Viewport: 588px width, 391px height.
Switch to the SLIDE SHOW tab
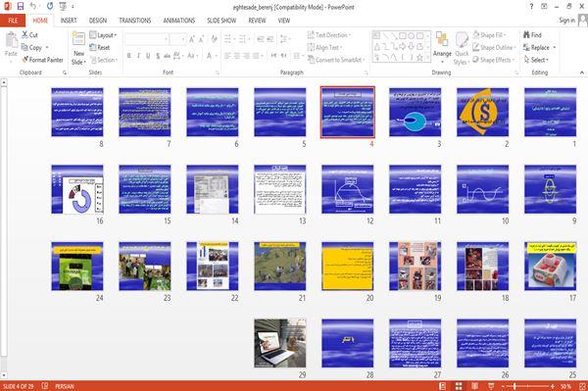click(x=221, y=21)
